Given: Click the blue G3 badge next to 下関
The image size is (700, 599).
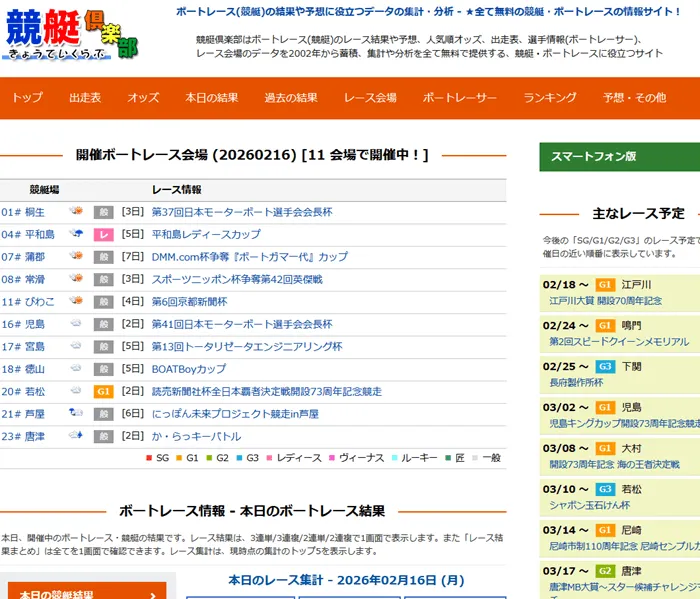Looking at the screenshot, I should click(605, 367).
